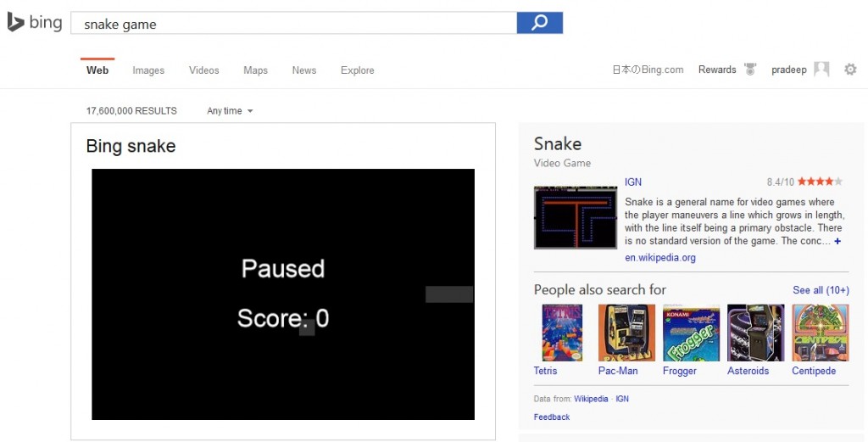
Task: Switch to the Videos tab
Action: coord(203,70)
